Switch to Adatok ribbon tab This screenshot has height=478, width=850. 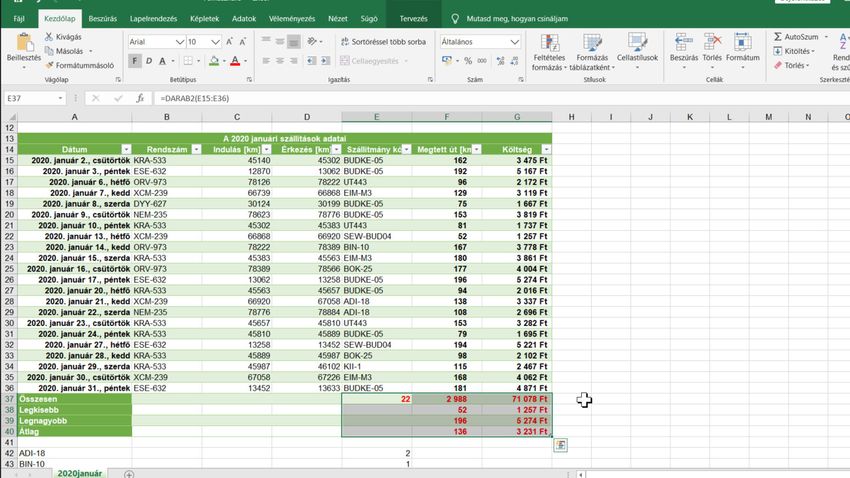click(244, 18)
